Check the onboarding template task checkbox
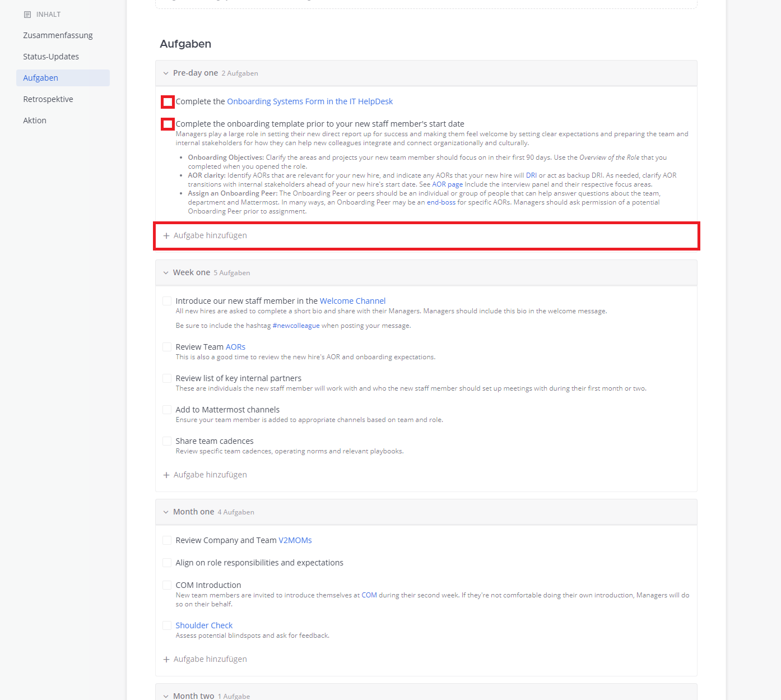 click(168, 124)
